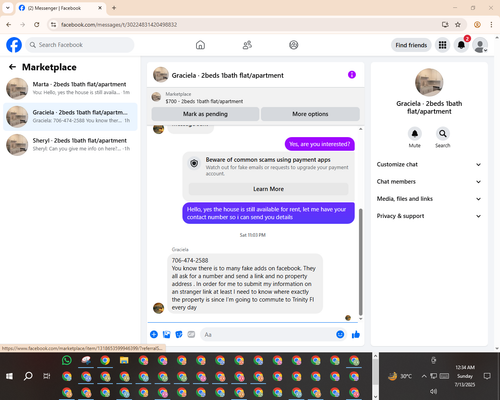The width and height of the screenshot is (500, 400).
Task: Click the Search Facebook field
Action: click(80, 45)
